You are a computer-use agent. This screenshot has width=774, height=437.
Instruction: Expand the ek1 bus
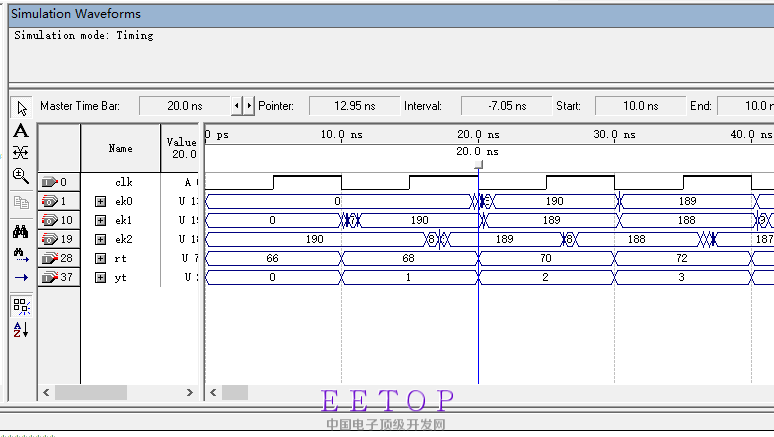pyautogui.click(x=100, y=220)
